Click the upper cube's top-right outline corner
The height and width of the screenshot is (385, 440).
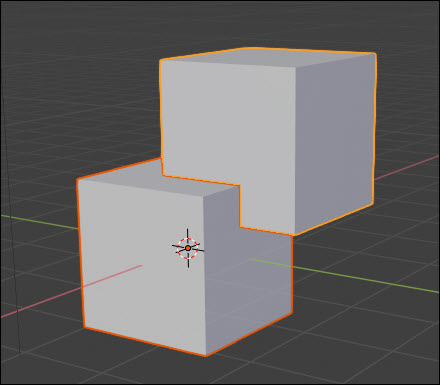click(375, 53)
